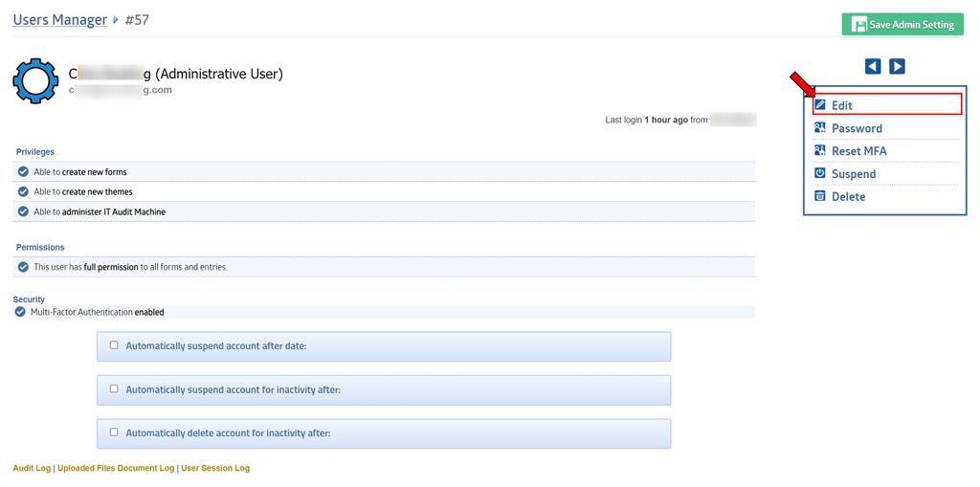980x487 pixels.
Task: Click the Multi-Factor Authentication enabled checkmark
Action: 20,312
